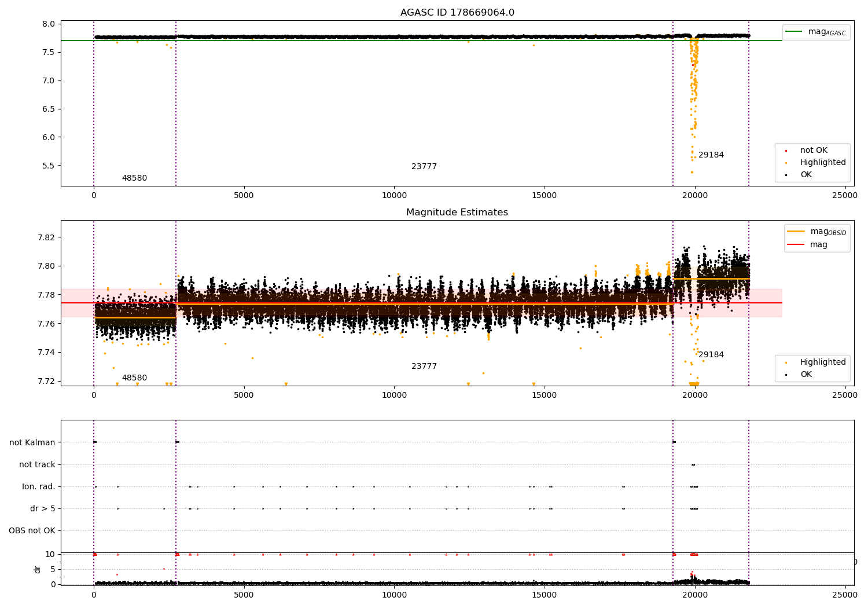Click annotation "29184" in Magnitude Estimates plot
Viewport: 868px width, 608px height.
(x=711, y=355)
